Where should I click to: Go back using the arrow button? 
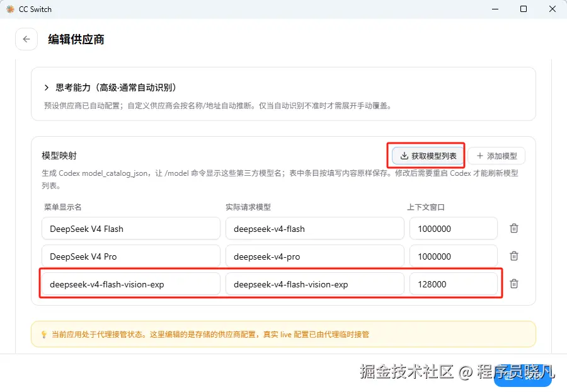[26, 39]
